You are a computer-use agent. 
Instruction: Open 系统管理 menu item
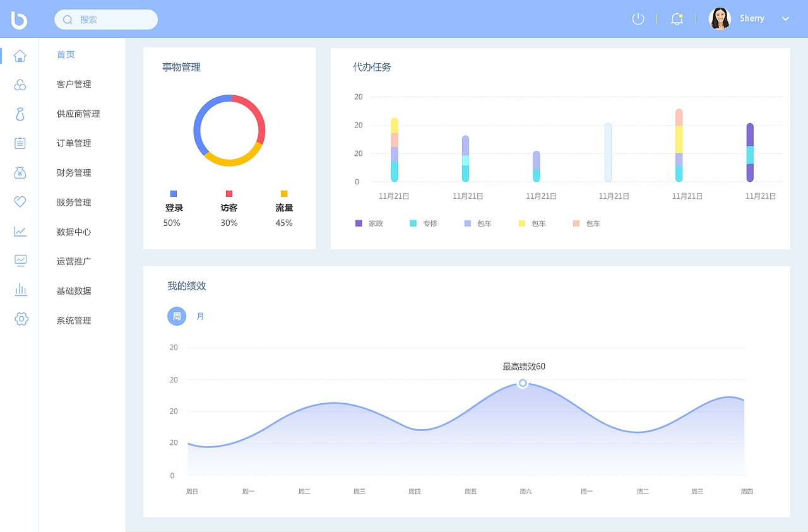[74, 321]
